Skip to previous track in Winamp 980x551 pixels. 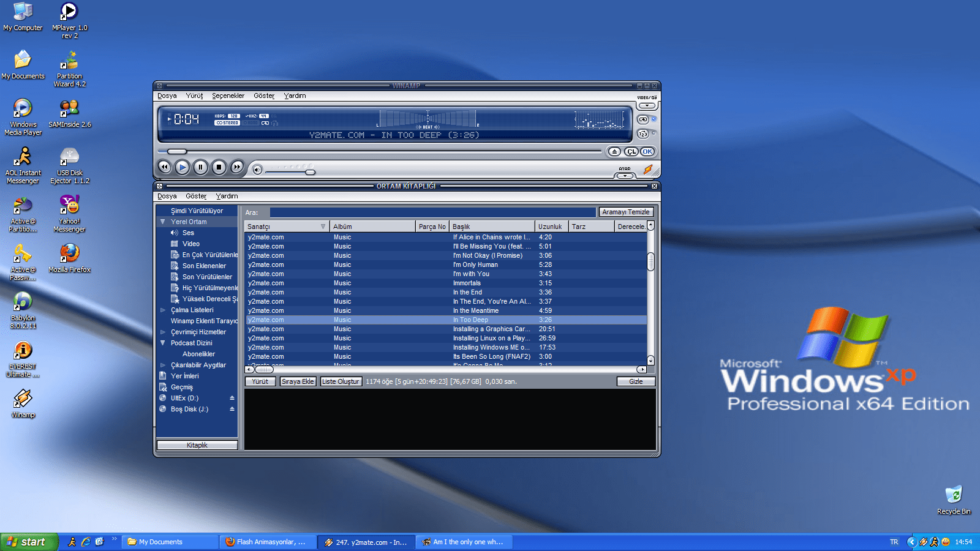pyautogui.click(x=164, y=167)
